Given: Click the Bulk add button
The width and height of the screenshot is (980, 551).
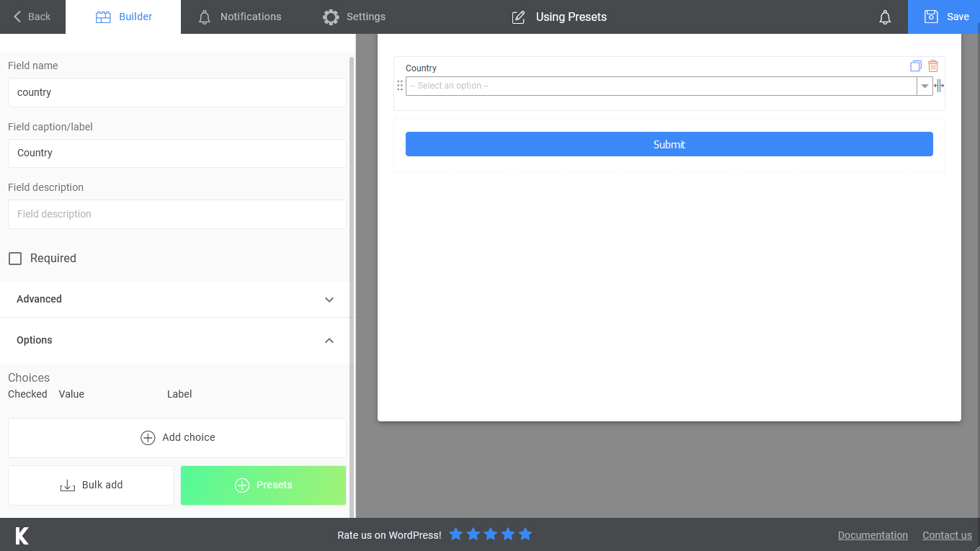Looking at the screenshot, I should pyautogui.click(x=91, y=485).
